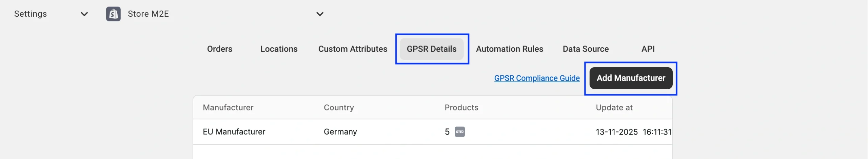Select the GPSR Details tab
This screenshot has width=868, height=159.
click(431, 49)
